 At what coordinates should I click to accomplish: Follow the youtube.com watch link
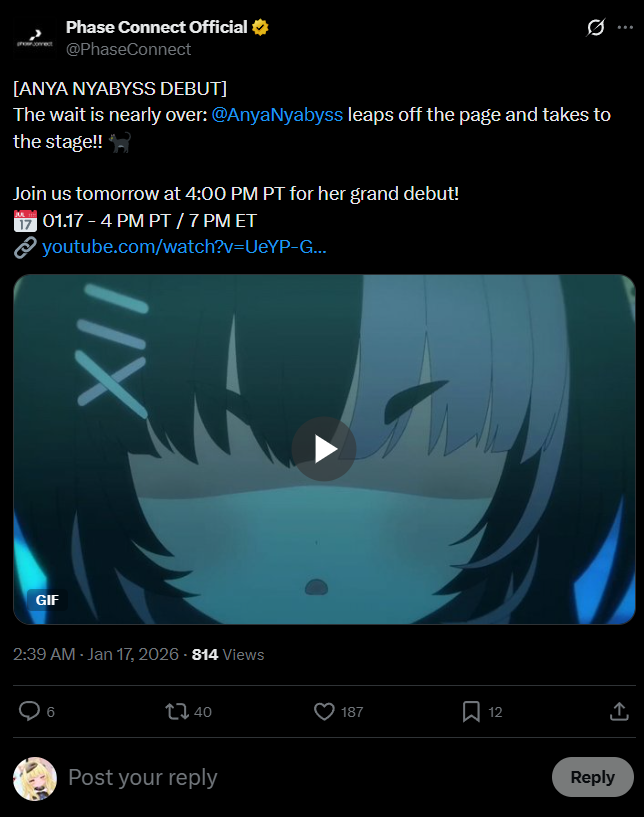click(x=184, y=246)
